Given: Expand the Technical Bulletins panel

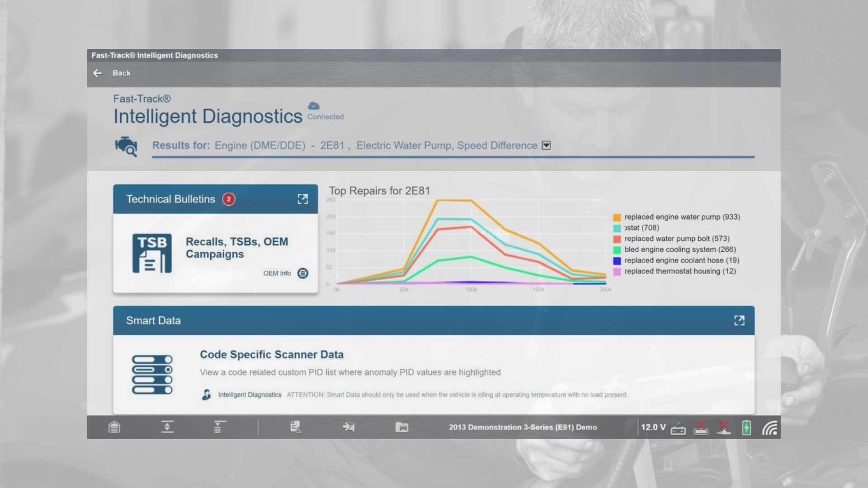Looking at the screenshot, I should pyautogui.click(x=302, y=199).
